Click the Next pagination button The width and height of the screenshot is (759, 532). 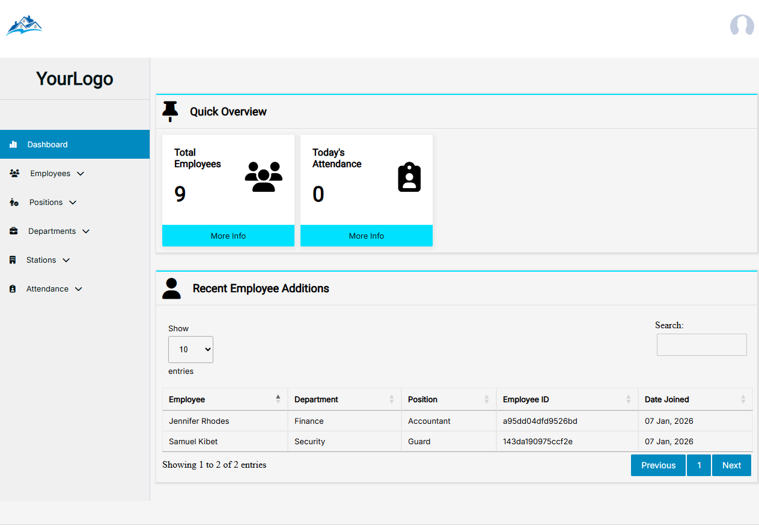pyautogui.click(x=731, y=465)
